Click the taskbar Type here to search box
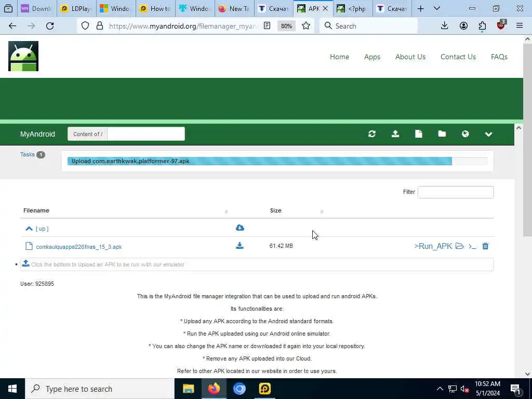The width and height of the screenshot is (532, 399). [x=100, y=389]
